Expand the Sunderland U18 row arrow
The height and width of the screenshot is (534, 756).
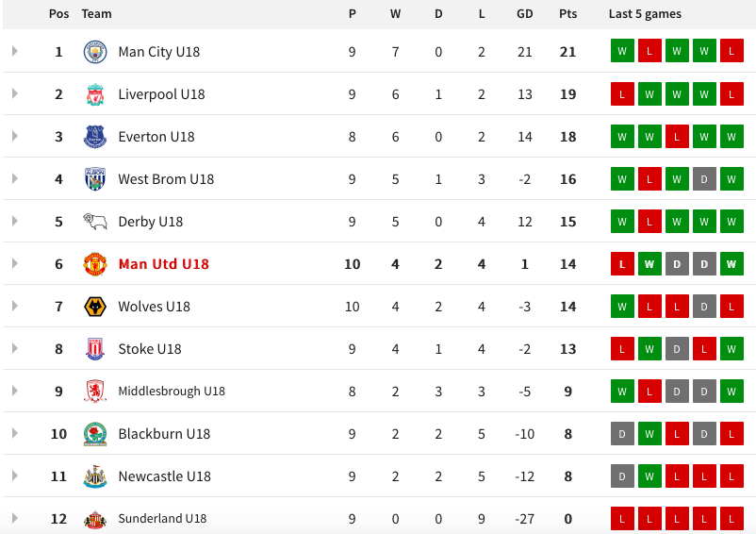pos(15,518)
